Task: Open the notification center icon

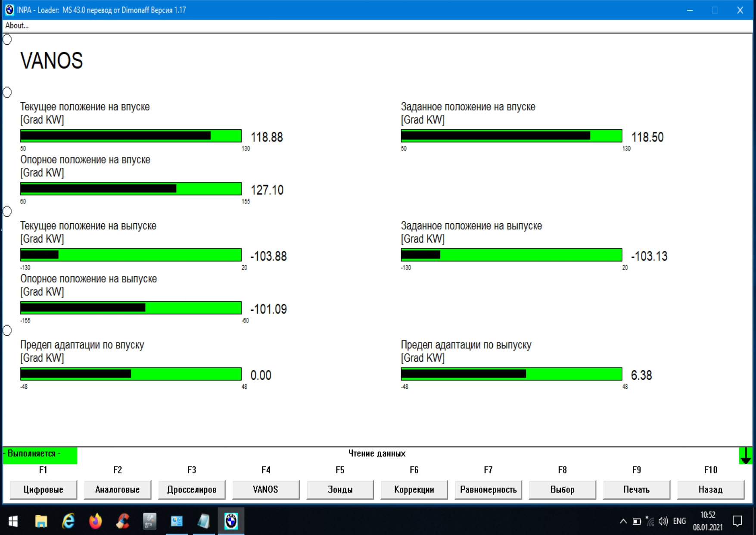Action: coord(737,522)
